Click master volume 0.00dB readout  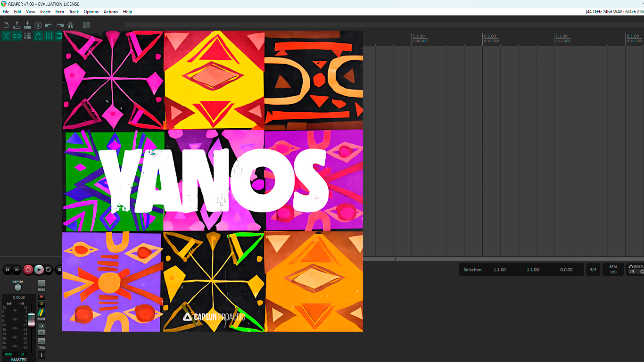19,297
